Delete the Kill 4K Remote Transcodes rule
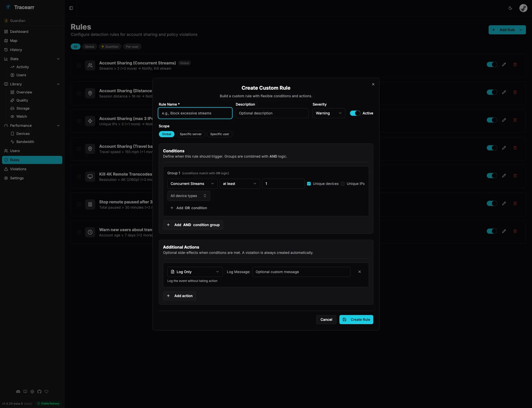The height and width of the screenshot is (408, 532). click(515, 176)
